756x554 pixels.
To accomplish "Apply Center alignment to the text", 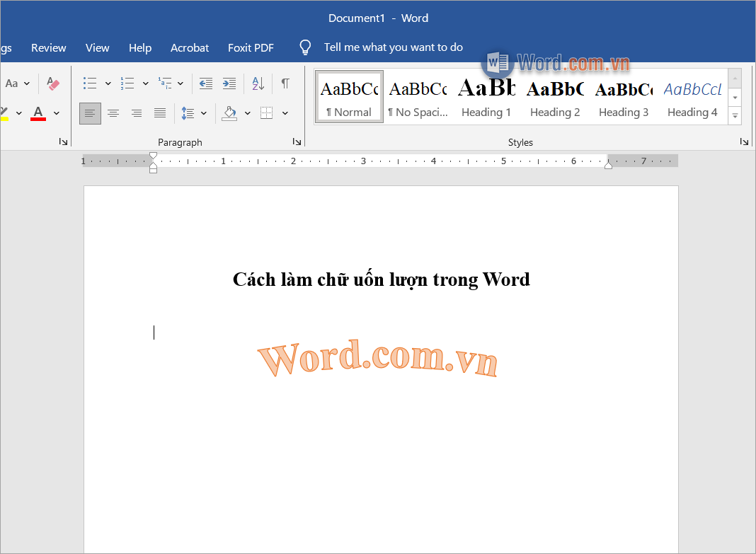I will (113, 113).
